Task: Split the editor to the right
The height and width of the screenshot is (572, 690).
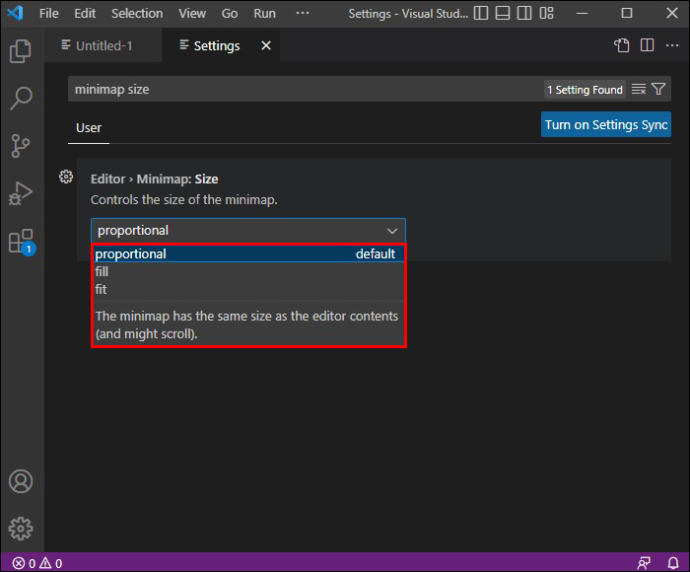Action: 647,45
